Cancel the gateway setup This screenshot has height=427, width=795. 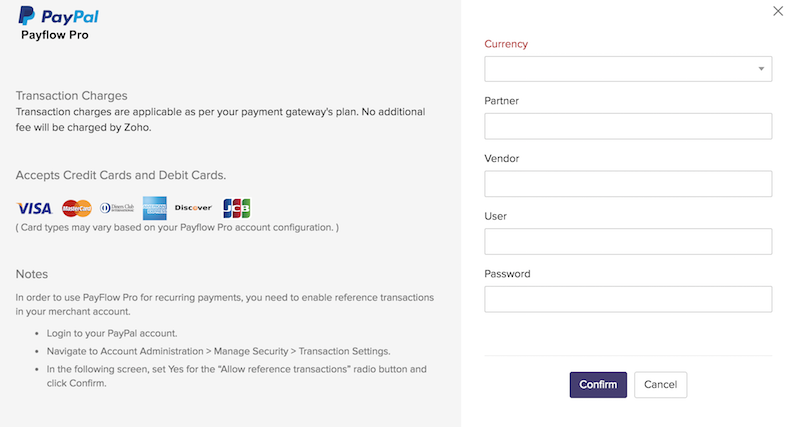660,385
